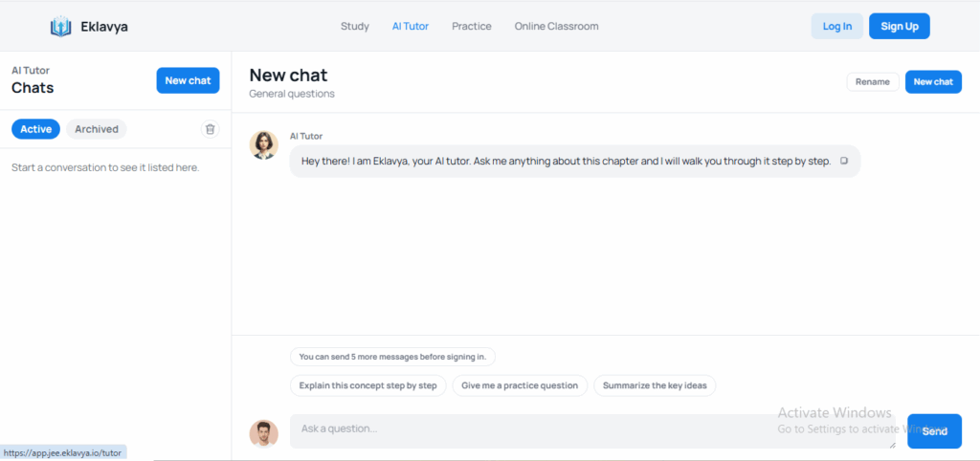The width and height of the screenshot is (980, 461).
Task: Click the Eklavya book logo icon
Action: click(x=61, y=27)
